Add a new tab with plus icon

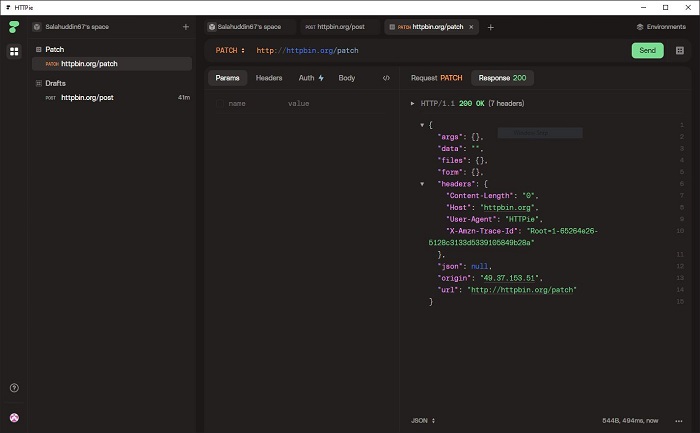pos(490,27)
